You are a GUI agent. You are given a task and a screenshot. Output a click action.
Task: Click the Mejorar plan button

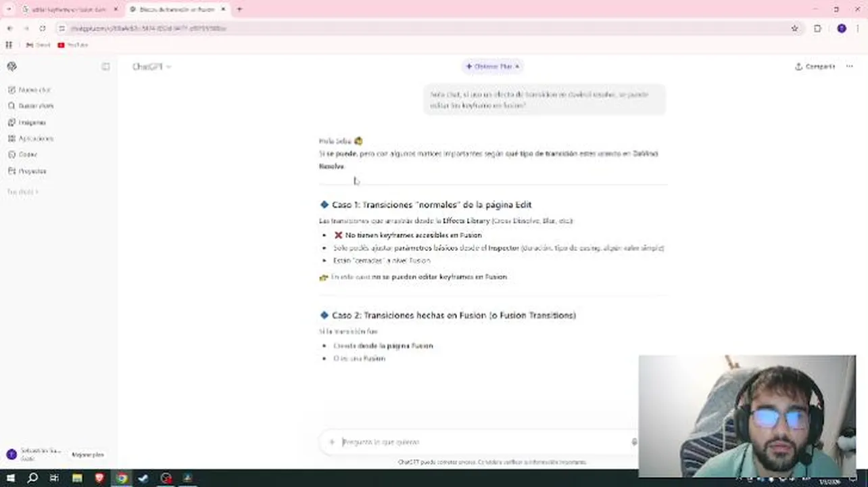(88, 455)
